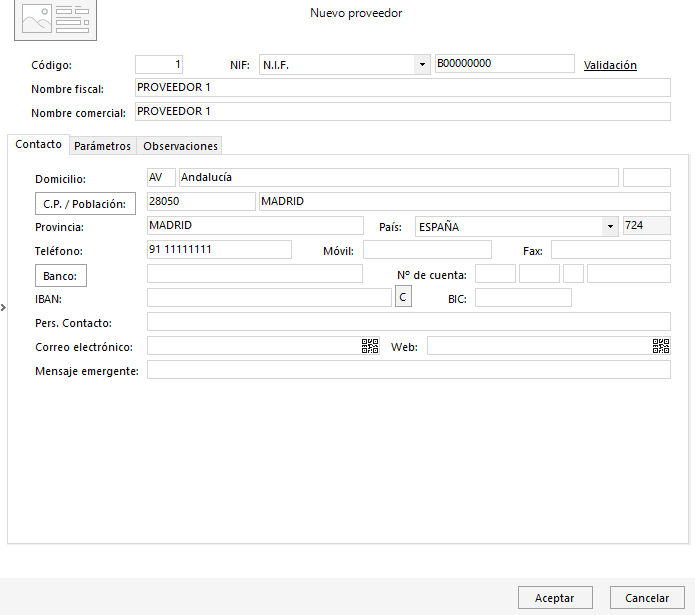Click the IBAN input field
This screenshot has height=615, width=695.
(269, 297)
